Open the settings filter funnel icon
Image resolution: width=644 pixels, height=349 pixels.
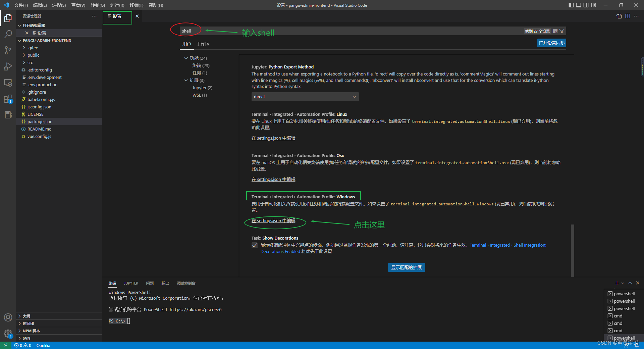click(562, 31)
